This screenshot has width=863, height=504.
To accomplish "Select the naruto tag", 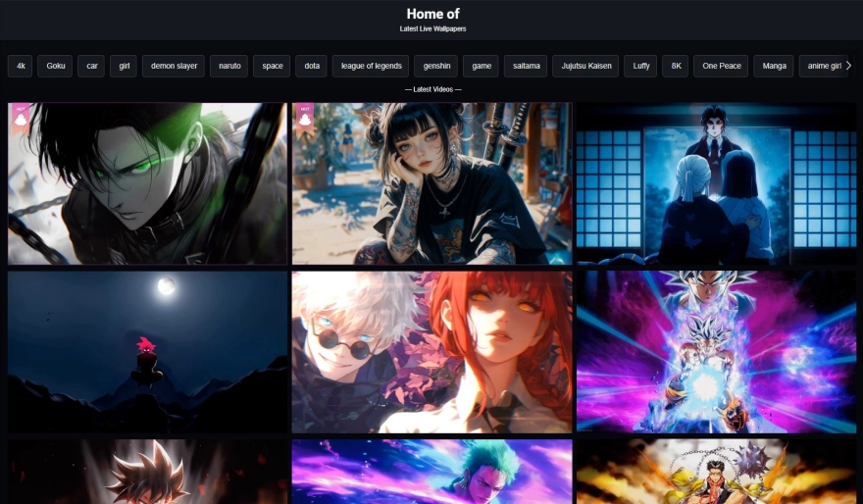I will pyautogui.click(x=228, y=66).
